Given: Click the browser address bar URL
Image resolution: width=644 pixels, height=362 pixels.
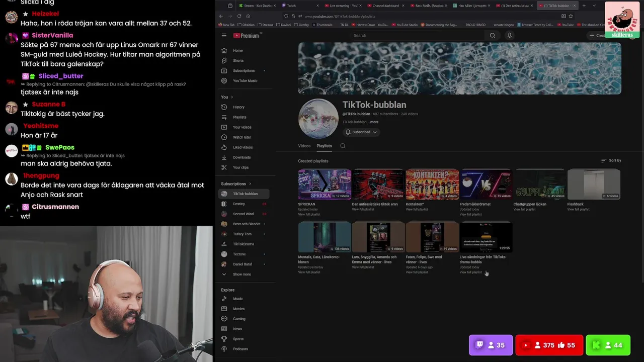Looking at the screenshot, I should 340,16.
